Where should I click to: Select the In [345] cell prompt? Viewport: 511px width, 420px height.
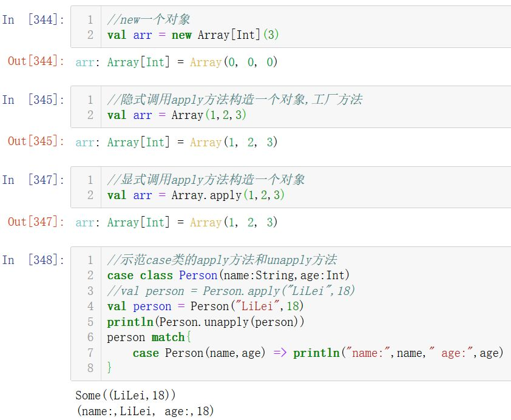[33, 100]
